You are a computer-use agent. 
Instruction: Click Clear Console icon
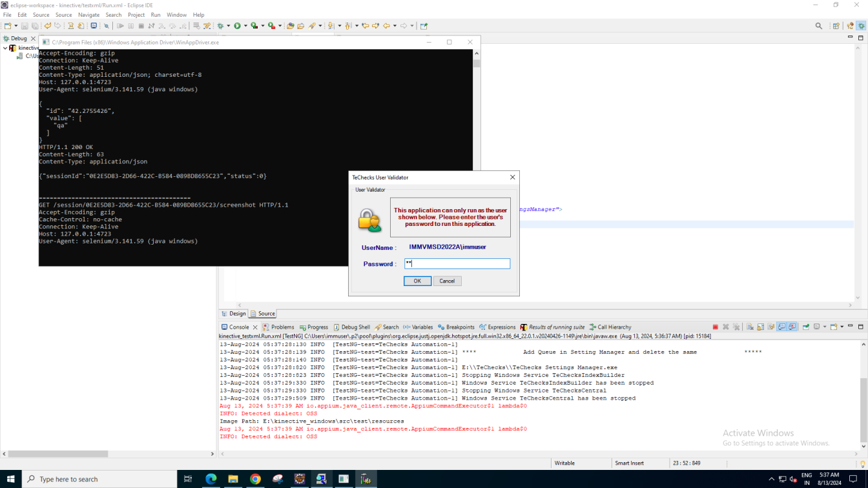coord(750,327)
